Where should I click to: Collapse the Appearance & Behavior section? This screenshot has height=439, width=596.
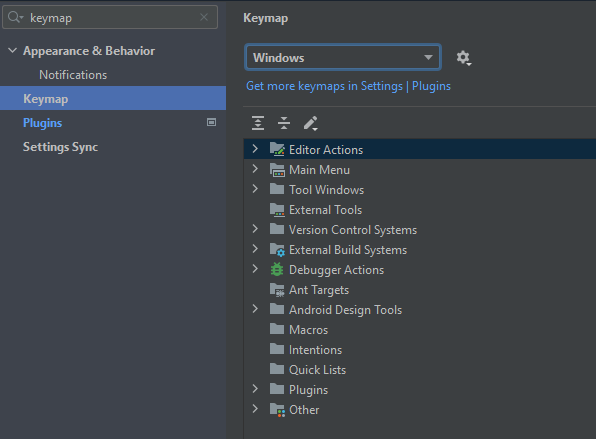point(13,50)
